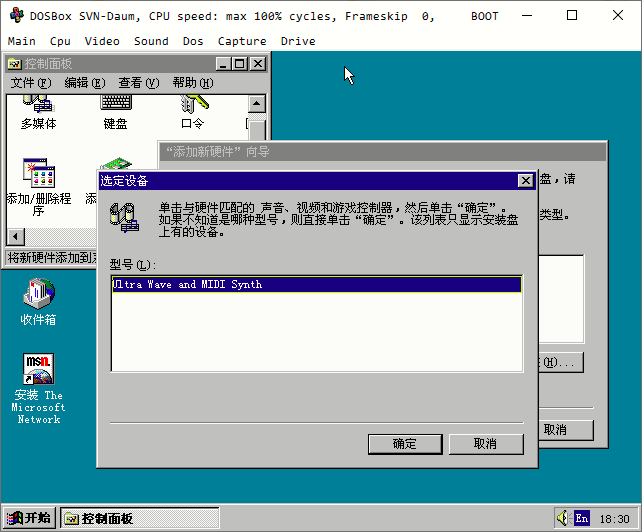Viewport: 642px width, 532px height.
Task: Open the DOSBox Capture menu
Action: (242, 41)
